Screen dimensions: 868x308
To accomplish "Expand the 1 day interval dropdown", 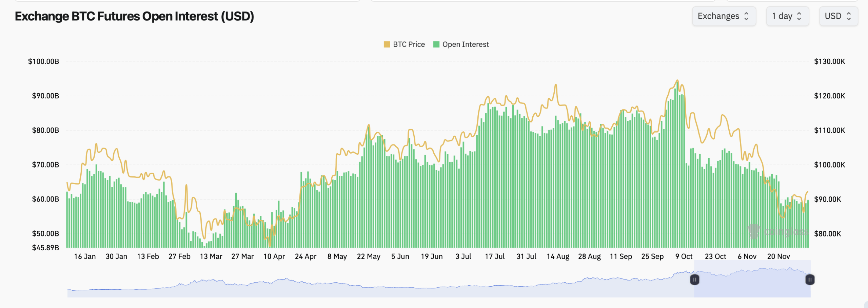I will click(x=787, y=16).
